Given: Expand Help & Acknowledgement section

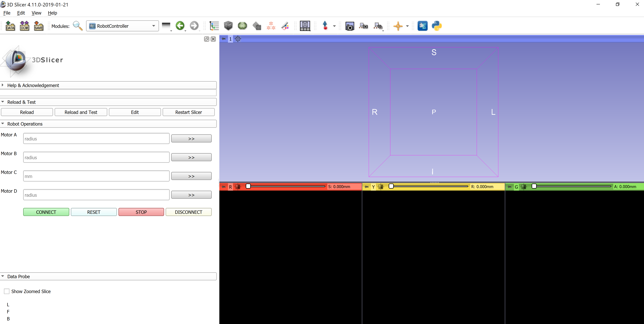Looking at the screenshot, I should pyautogui.click(x=33, y=85).
